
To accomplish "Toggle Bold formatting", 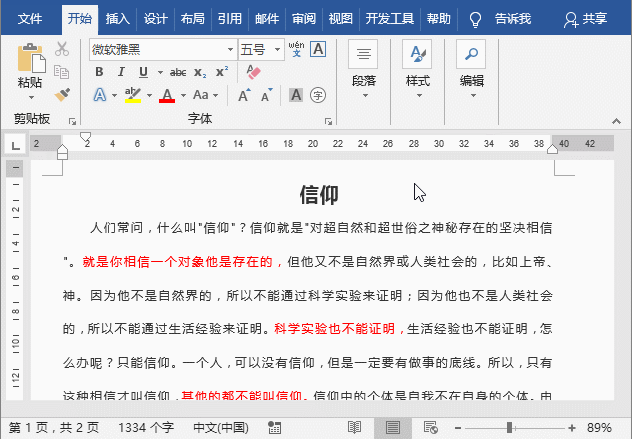I will (x=98, y=72).
